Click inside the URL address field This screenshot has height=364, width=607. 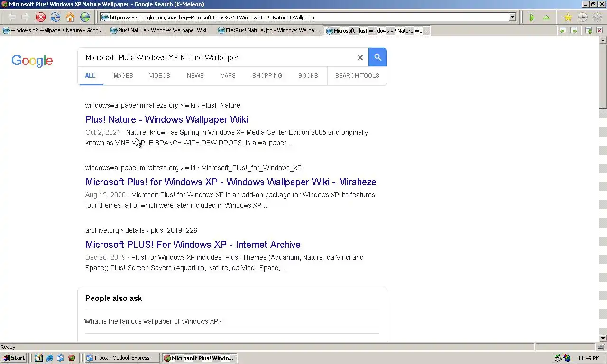(x=308, y=18)
